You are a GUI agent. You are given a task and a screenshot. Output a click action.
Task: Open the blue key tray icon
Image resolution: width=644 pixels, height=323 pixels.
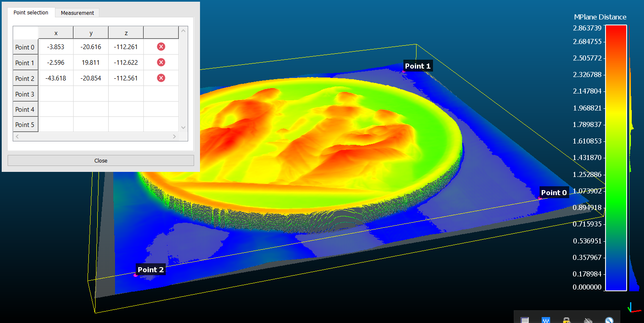click(609, 320)
